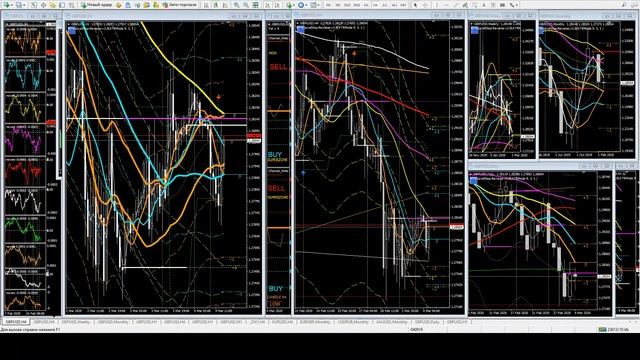
Task: Select the equidistant channel tool
Action: 465,5
